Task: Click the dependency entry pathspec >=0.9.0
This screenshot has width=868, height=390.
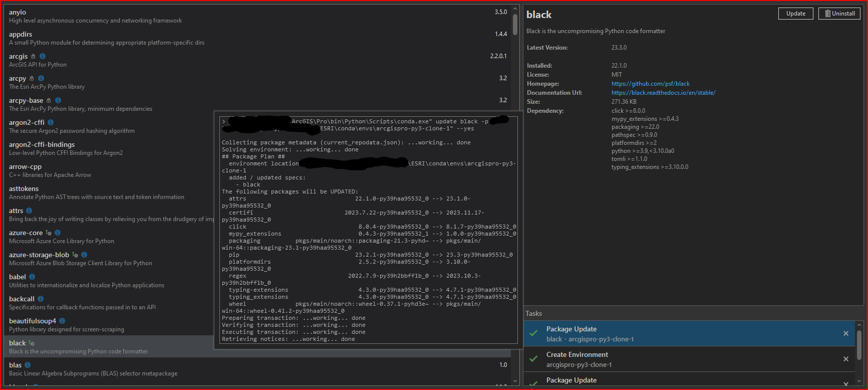Action: pos(635,135)
